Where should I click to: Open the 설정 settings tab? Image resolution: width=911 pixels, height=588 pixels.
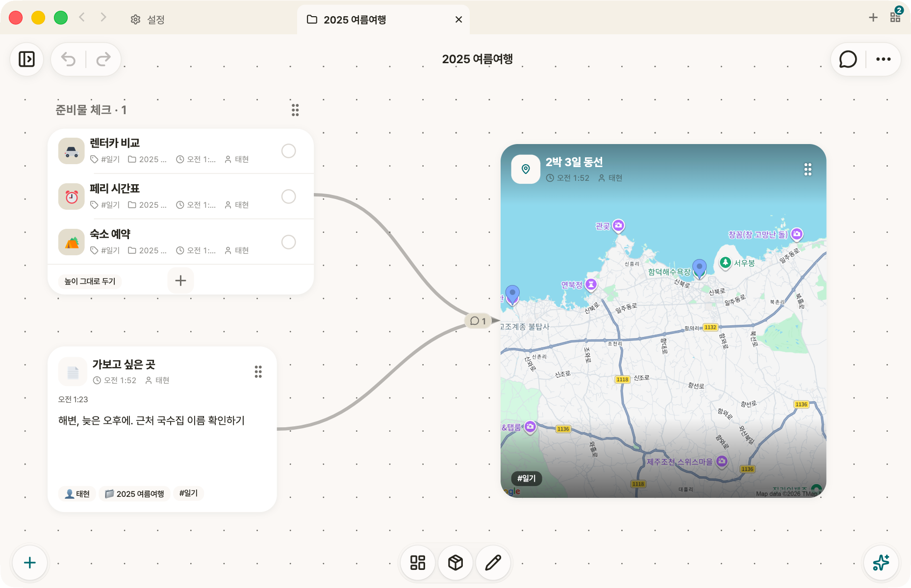tap(147, 20)
